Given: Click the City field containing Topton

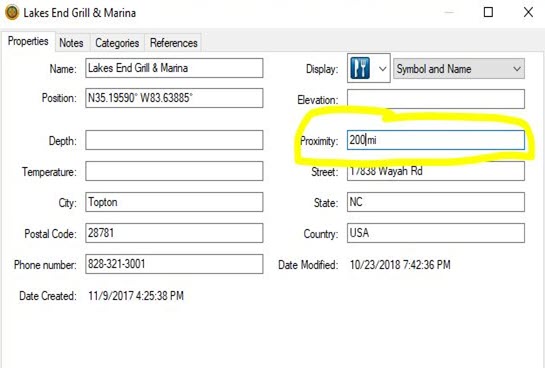Looking at the screenshot, I should (174, 202).
